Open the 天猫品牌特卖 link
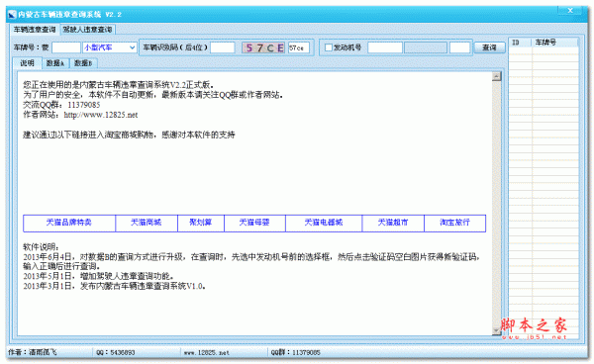 tap(69, 223)
